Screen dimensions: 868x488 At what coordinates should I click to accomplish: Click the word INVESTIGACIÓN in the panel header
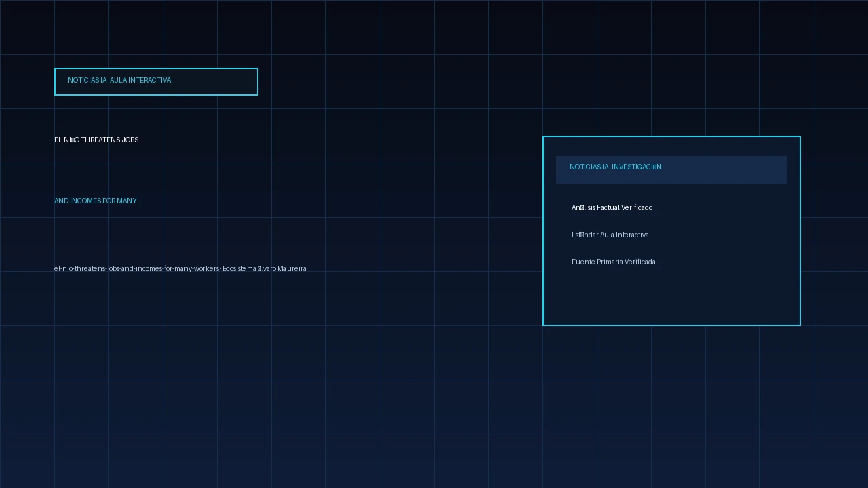click(x=637, y=167)
